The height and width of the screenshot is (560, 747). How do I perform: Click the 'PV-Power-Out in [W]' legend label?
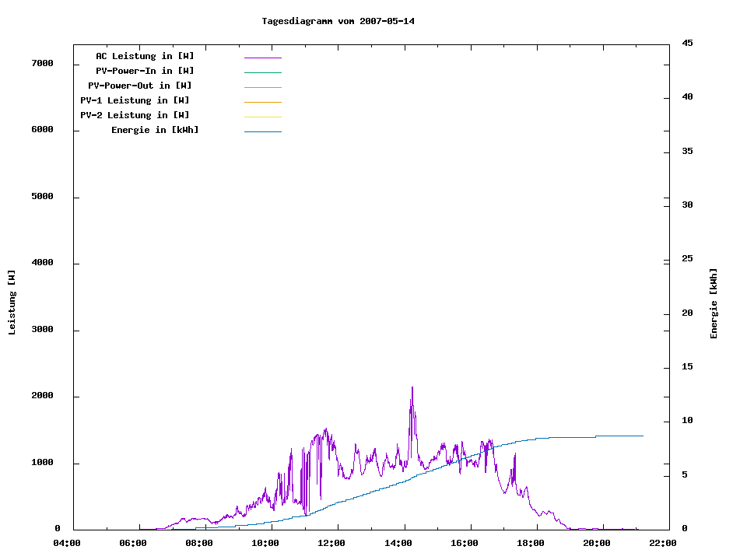(x=139, y=86)
